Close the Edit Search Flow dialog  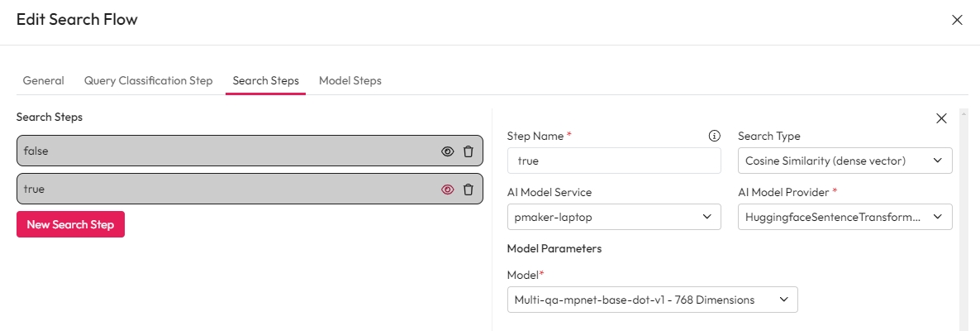[957, 21]
